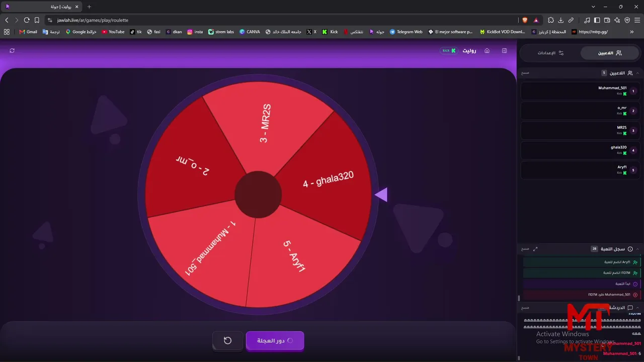This screenshot has width=644, height=362.
Task: Clear players list with مسح link
Action: pyautogui.click(x=525, y=73)
